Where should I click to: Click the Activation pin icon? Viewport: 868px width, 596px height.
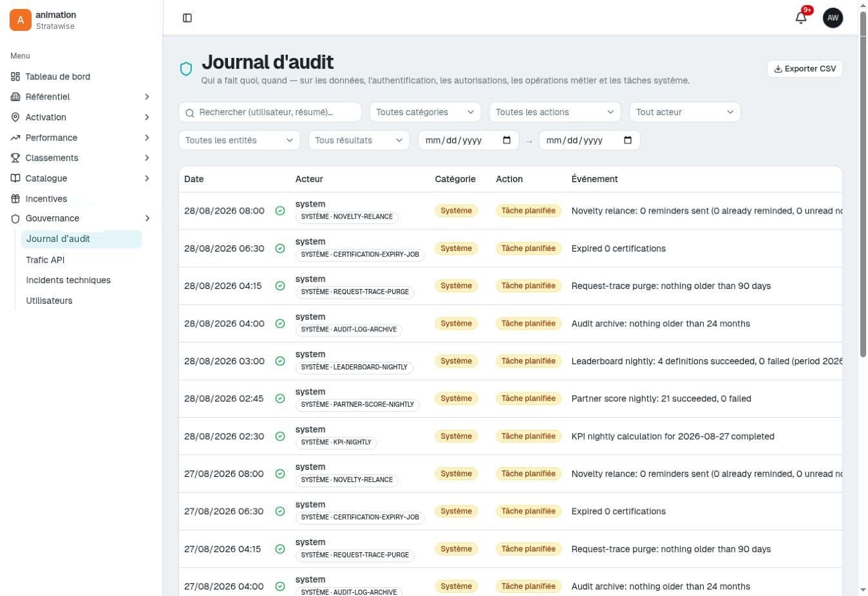pos(15,117)
